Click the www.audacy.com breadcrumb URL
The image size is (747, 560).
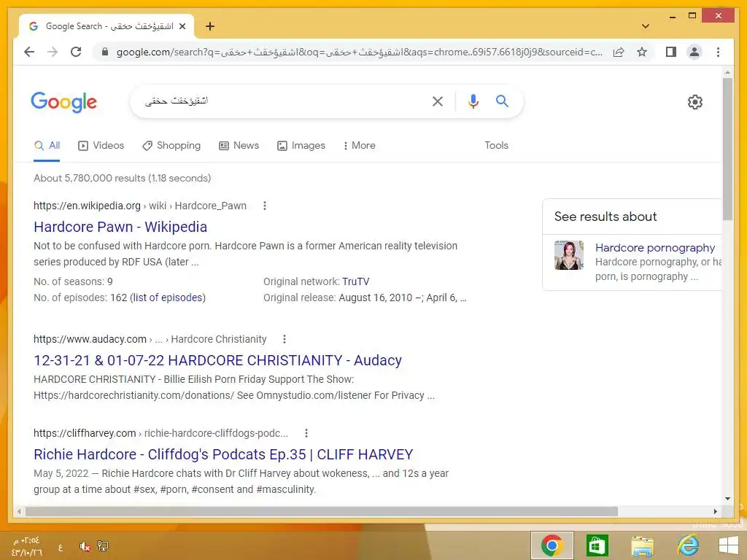tap(90, 339)
